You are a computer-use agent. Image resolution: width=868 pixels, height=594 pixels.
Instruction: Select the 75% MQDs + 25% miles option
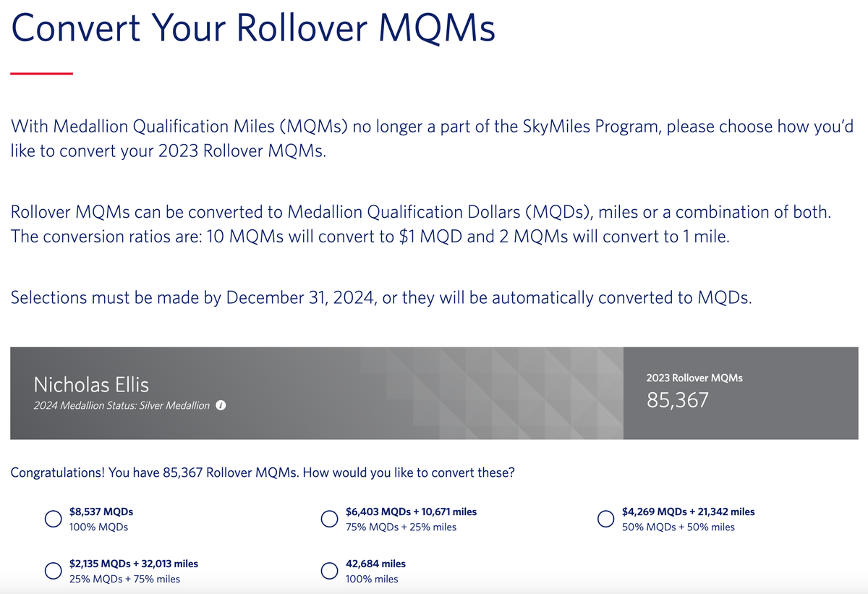coord(329,519)
